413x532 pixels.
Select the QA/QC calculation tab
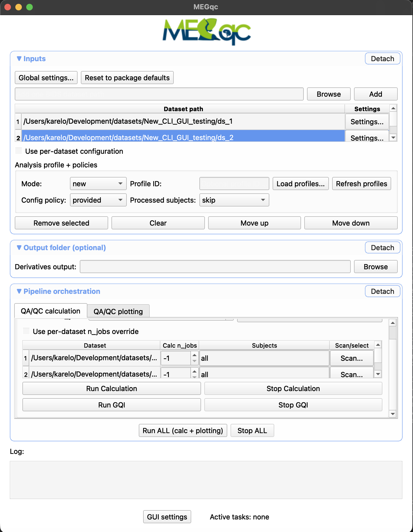point(51,311)
